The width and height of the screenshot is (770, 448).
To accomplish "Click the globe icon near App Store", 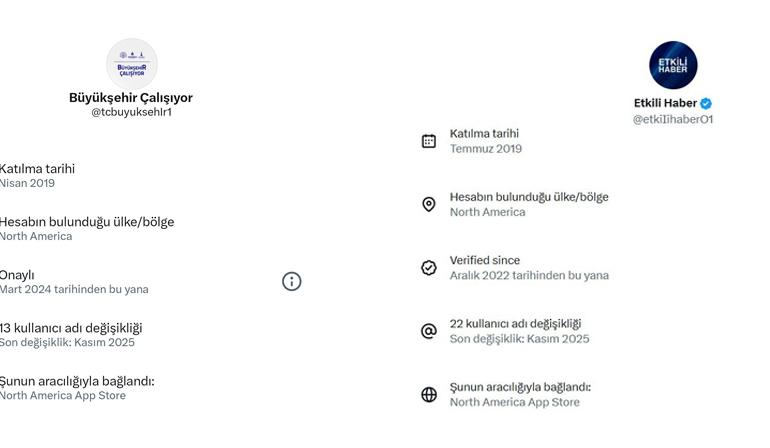I will [429, 394].
